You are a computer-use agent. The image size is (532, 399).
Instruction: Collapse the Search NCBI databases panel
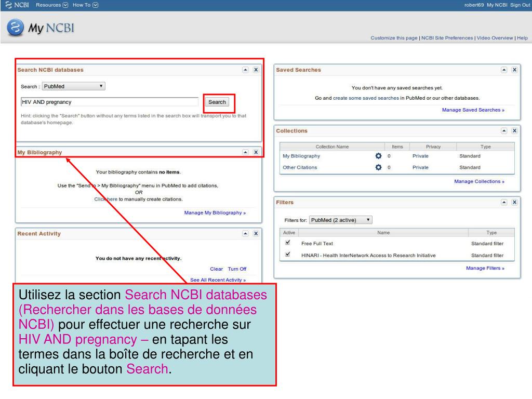point(245,70)
